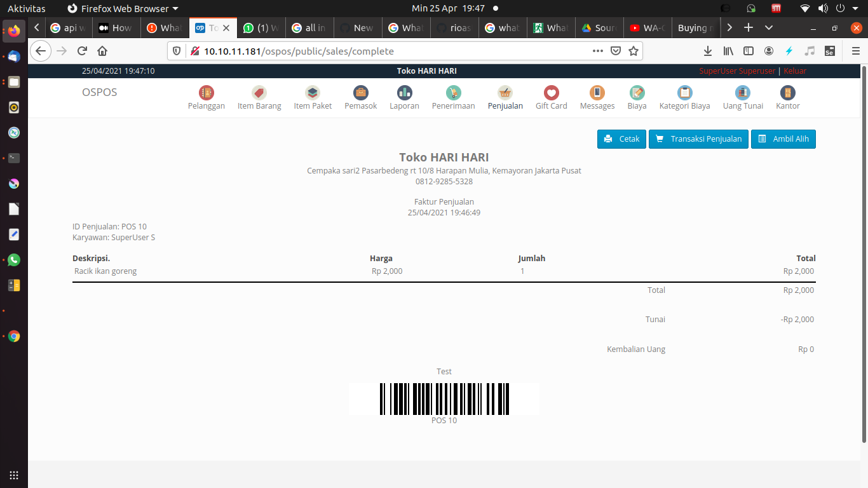This screenshot has height=488, width=868.
Task: Open the more actions ellipsis menu
Action: 597,51
